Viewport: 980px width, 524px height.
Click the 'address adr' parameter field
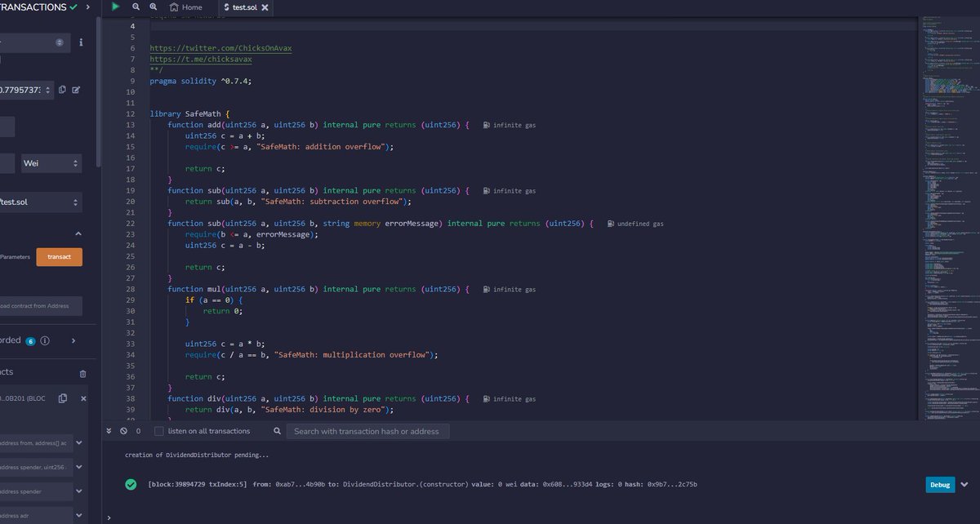[x=36, y=516]
